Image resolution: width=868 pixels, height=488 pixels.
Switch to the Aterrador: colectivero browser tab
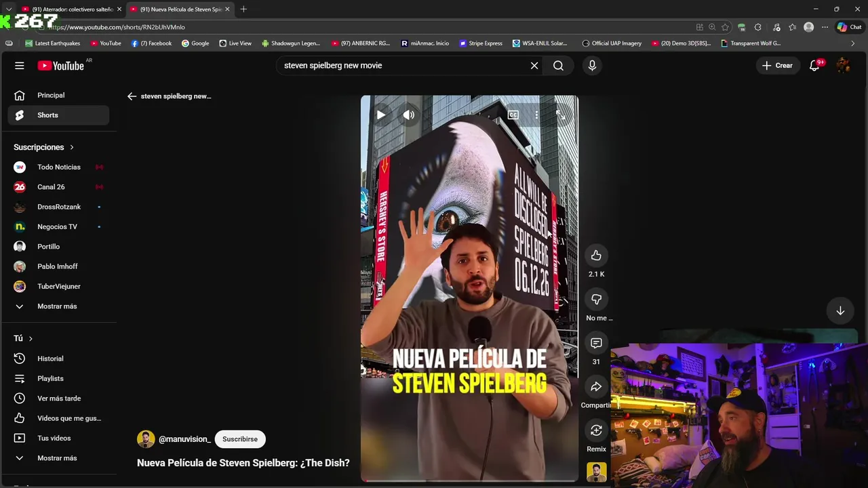pyautogui.click(x=71, y=9)
